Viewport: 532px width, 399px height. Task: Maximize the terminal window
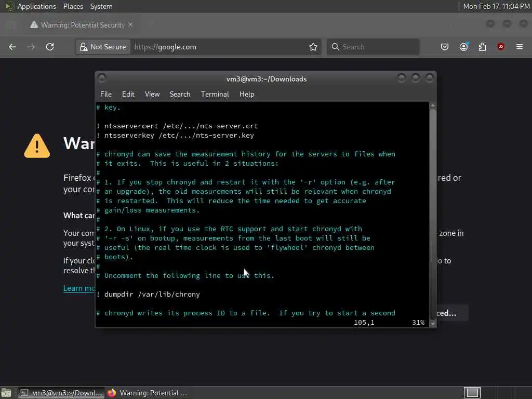(x=415, y=78)
